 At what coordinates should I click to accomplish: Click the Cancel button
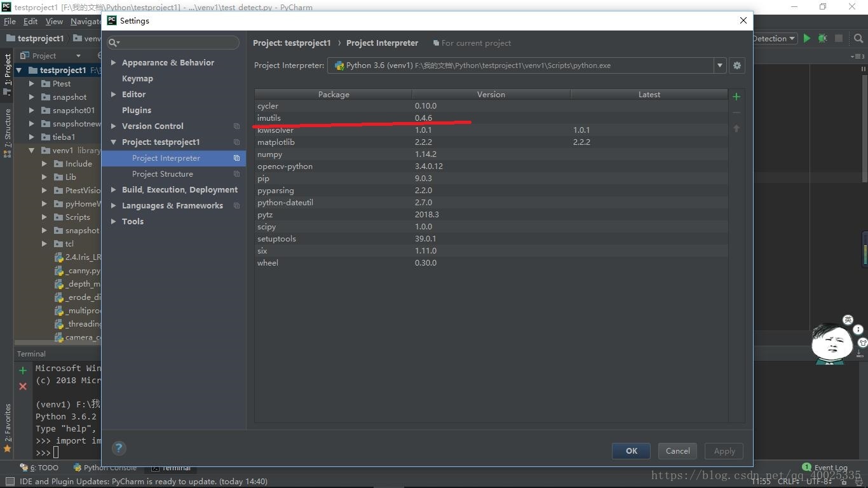pos(677,451)
